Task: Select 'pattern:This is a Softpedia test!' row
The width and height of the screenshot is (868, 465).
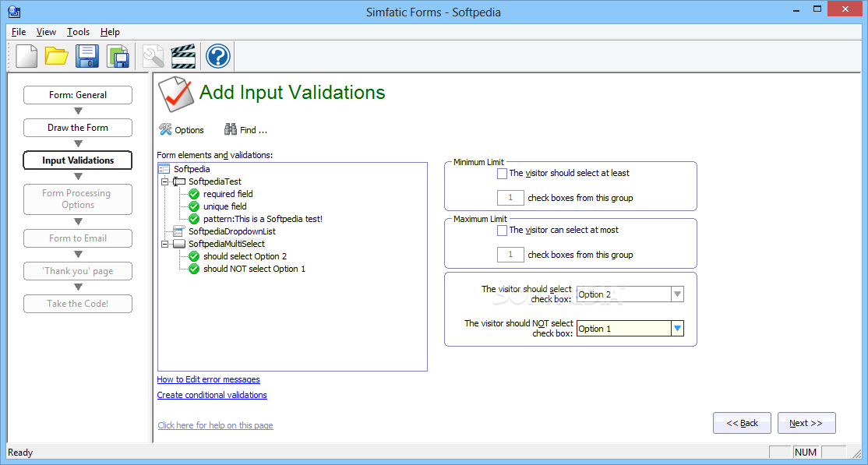Action: (x=263, y=219)
